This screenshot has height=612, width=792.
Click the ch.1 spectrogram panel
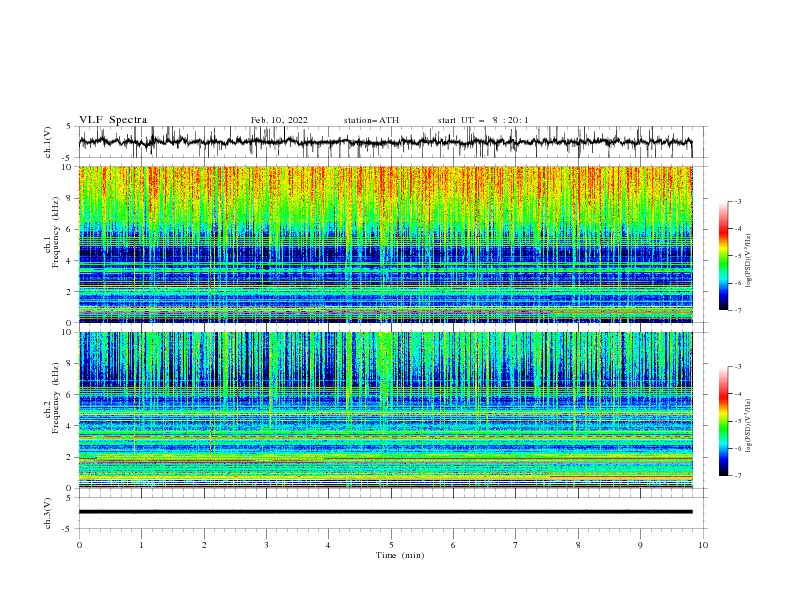(386, 244)
